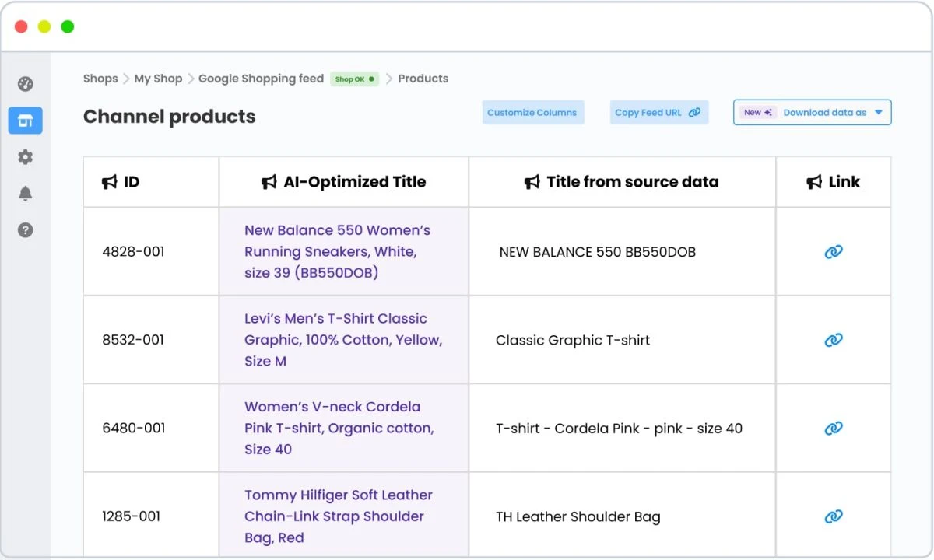Viewport: 934px width, 560px height.
Task: Click source title NEW BALANCE 550 BB550DOB
Action: tap(598, 252)
